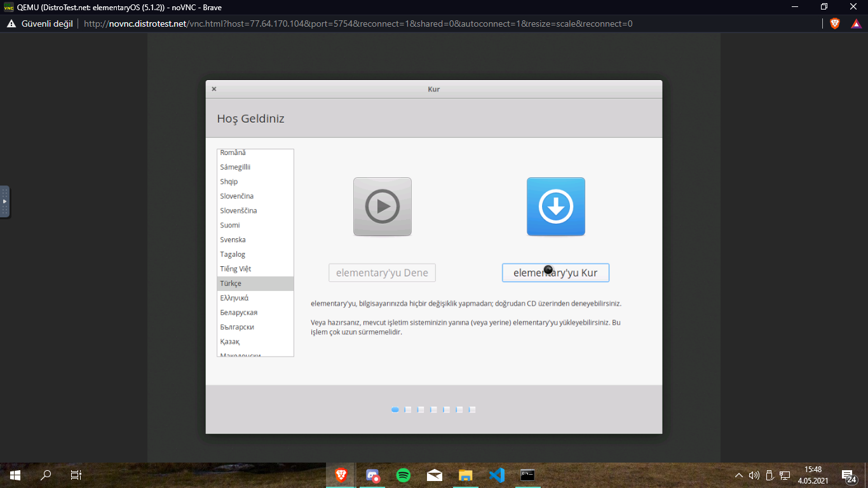Open the taskbar clock and date
Screen dimensions: 868x488
(x=813, y=475)
